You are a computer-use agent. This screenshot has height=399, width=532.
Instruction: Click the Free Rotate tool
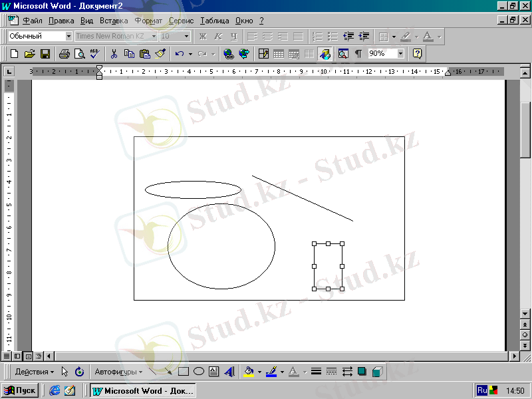pos(79,372)
